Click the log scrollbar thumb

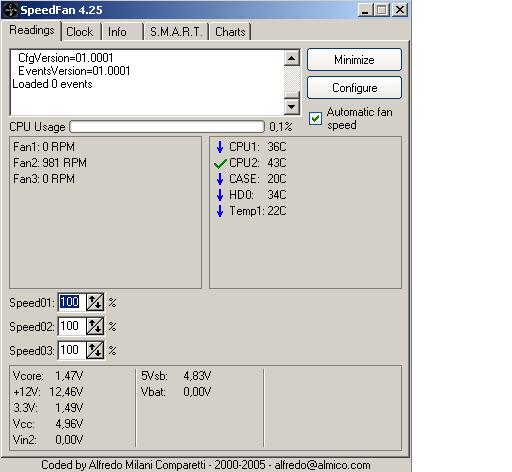click(x=292, y=95)
